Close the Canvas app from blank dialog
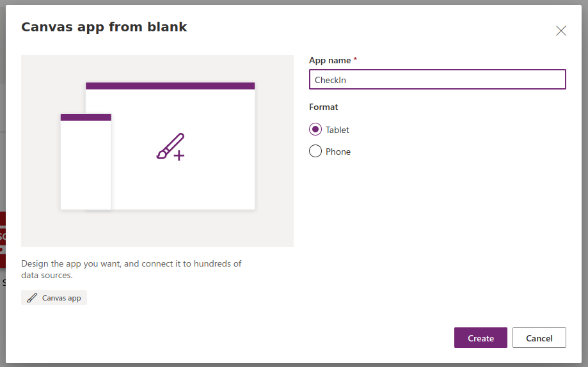Viewport: 588px width, 367px height. coord(561,31)
